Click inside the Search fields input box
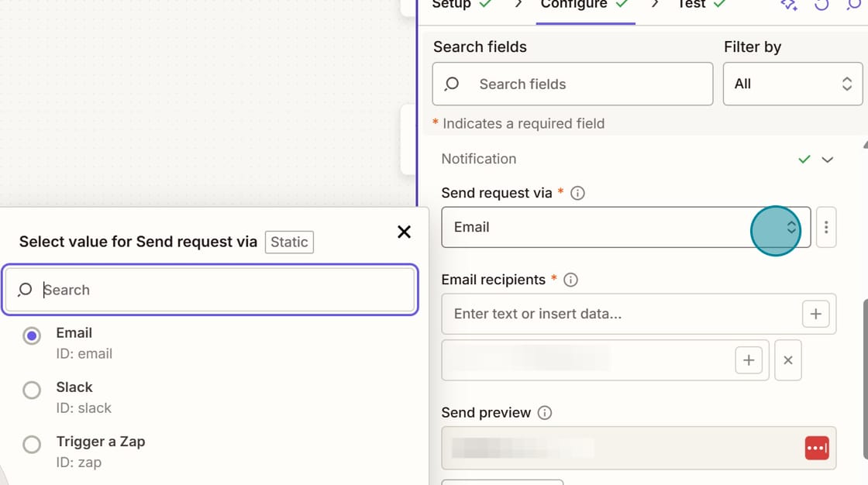 (572, 84)
